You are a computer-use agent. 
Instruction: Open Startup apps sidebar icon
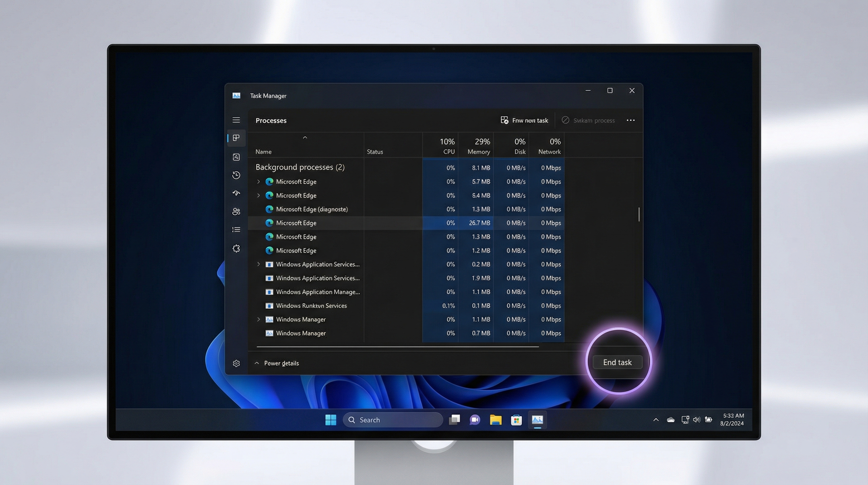(x=236, y=193)
